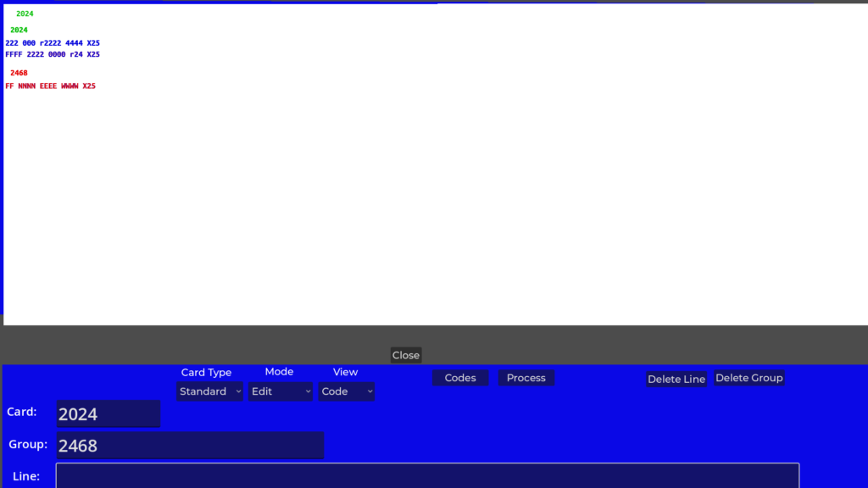This screenshot has height=488, width=868.
Task: Click the Line: label beside the empty field
Action: 26,476
